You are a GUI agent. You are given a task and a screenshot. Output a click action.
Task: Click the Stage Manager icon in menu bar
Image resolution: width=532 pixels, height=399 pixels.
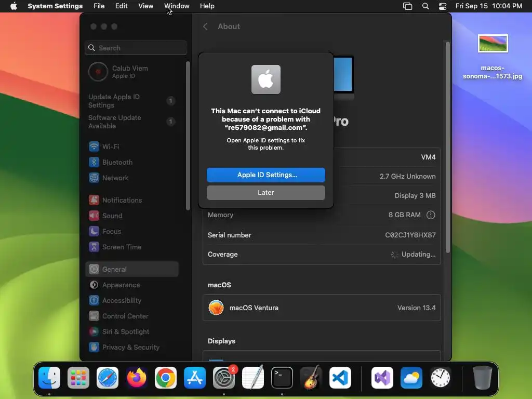click(407, 6)
